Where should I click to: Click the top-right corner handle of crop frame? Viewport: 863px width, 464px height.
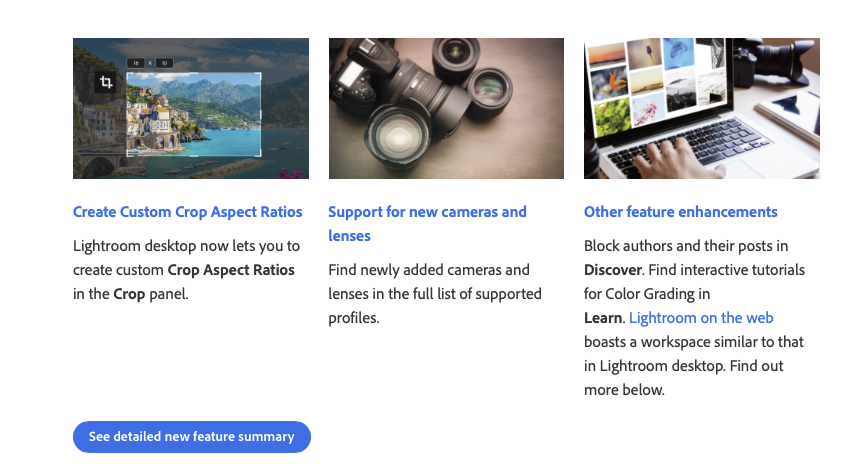(x=260, y=73)
